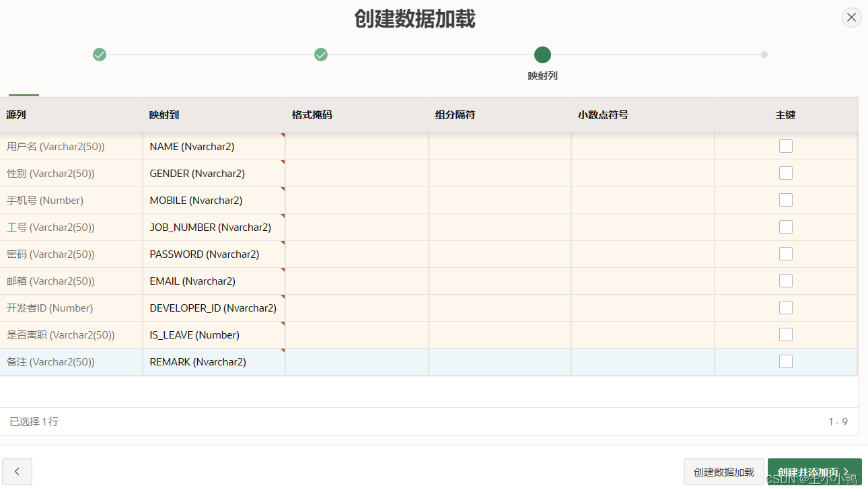Click the 1 - 9 row count text
The height and width of the screenshot is (492, 868).
tap(838, 421)
